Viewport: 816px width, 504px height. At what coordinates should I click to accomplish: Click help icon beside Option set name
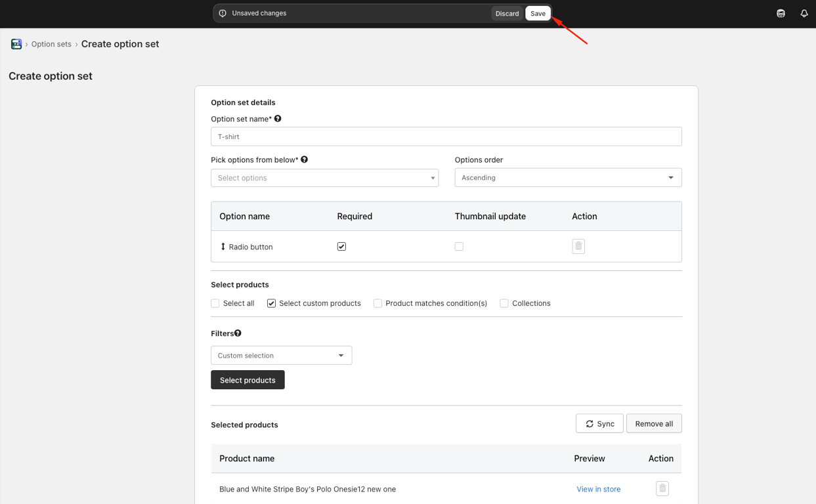[x=278, y=119]
